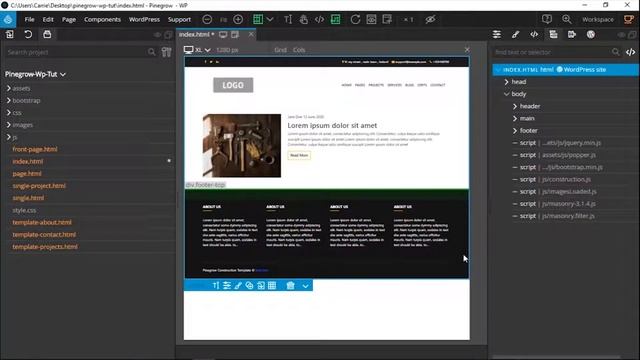Click the Fit zoom button

[x=223, y=20]
